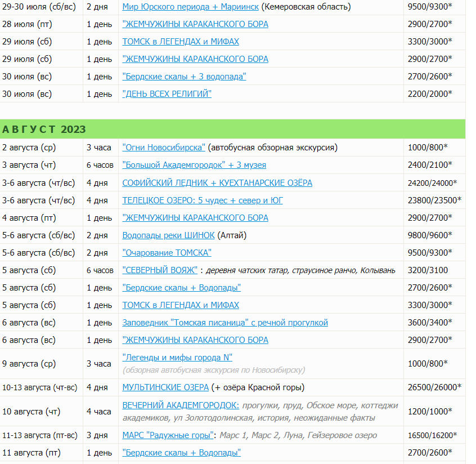This screenshot has width=476, height=464.
Task: Open the Мир Юрского периода + Мариинск tour link
Action: 191,7
